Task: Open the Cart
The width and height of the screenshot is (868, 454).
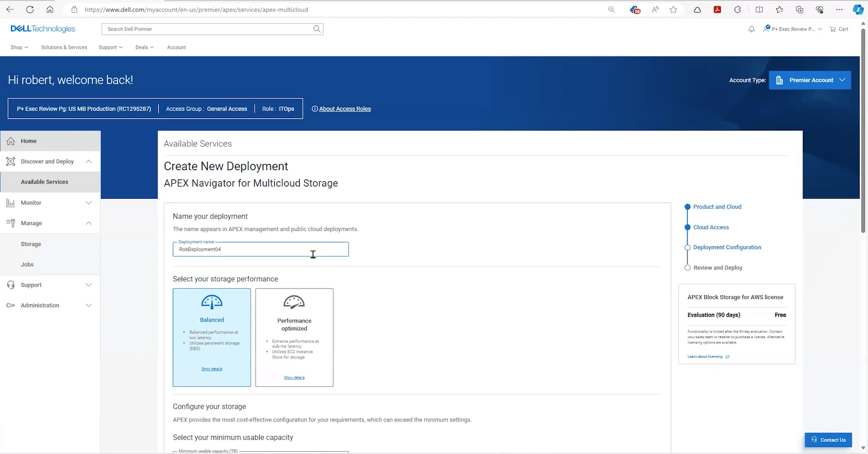Action: coord(839,29)
